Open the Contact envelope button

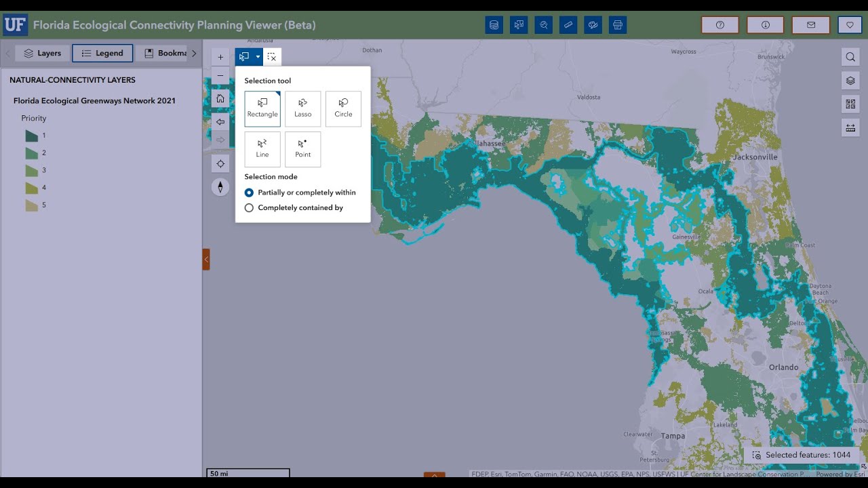(811, 25)
